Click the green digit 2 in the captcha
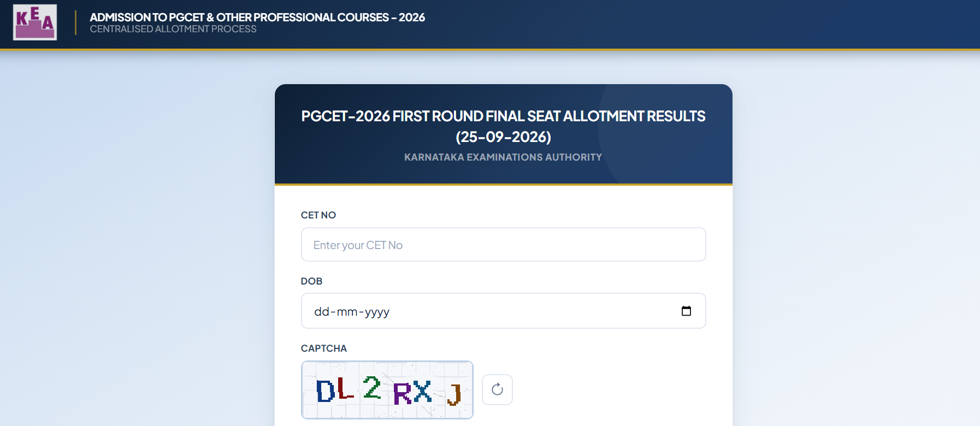Viewport: 980px width, 426px height. (x=372, y=387)
